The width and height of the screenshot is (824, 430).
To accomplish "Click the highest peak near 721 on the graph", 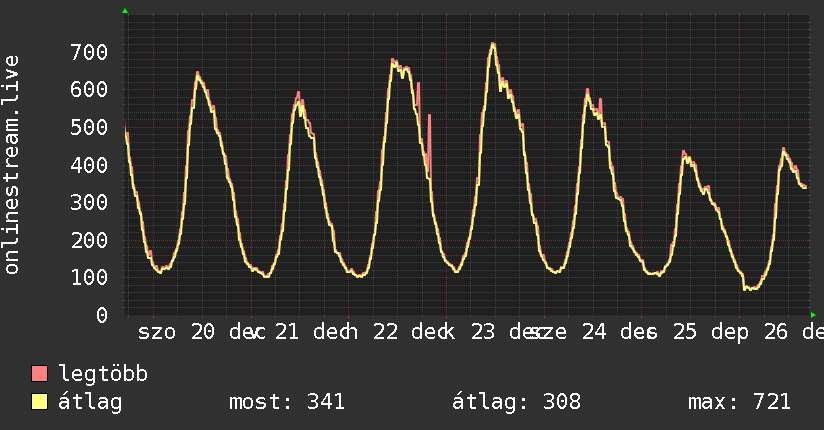I will [x=492, y=44].
